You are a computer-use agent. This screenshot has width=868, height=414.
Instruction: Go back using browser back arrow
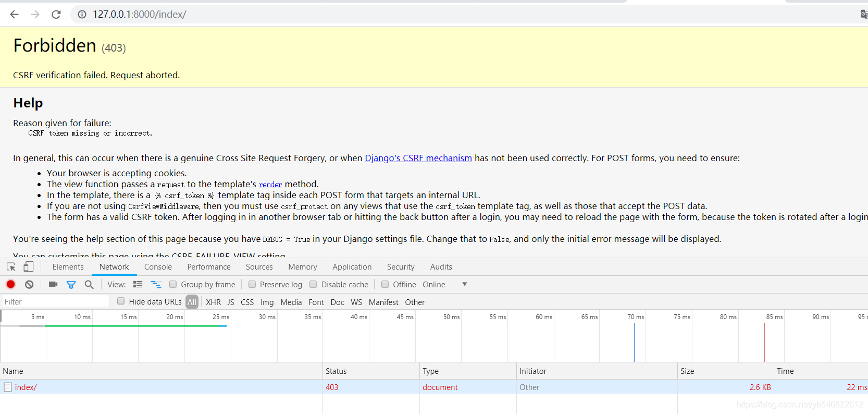tap(14, 15)
